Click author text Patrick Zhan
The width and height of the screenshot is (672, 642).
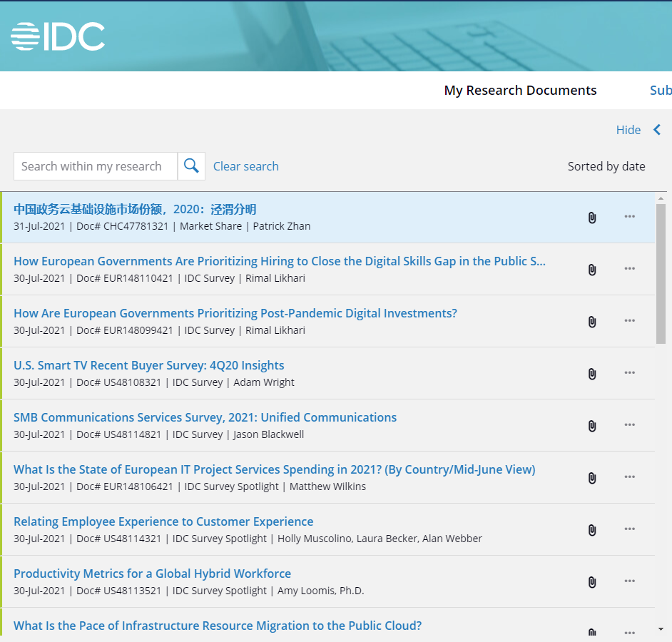(282, 226)
